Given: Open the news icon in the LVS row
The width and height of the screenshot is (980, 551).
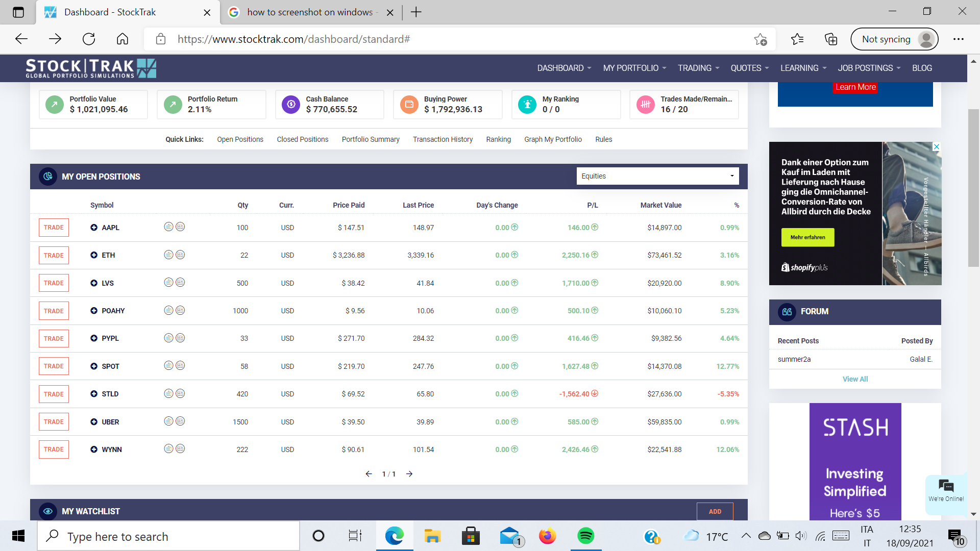Looking at the screenshot, I should click(x=180, y=282).
